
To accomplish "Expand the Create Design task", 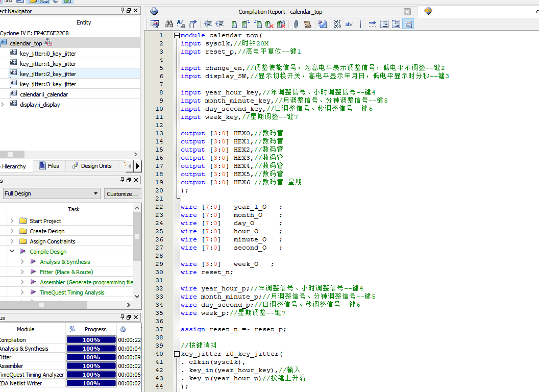I will pyautogui.click(x=12, y=231).
